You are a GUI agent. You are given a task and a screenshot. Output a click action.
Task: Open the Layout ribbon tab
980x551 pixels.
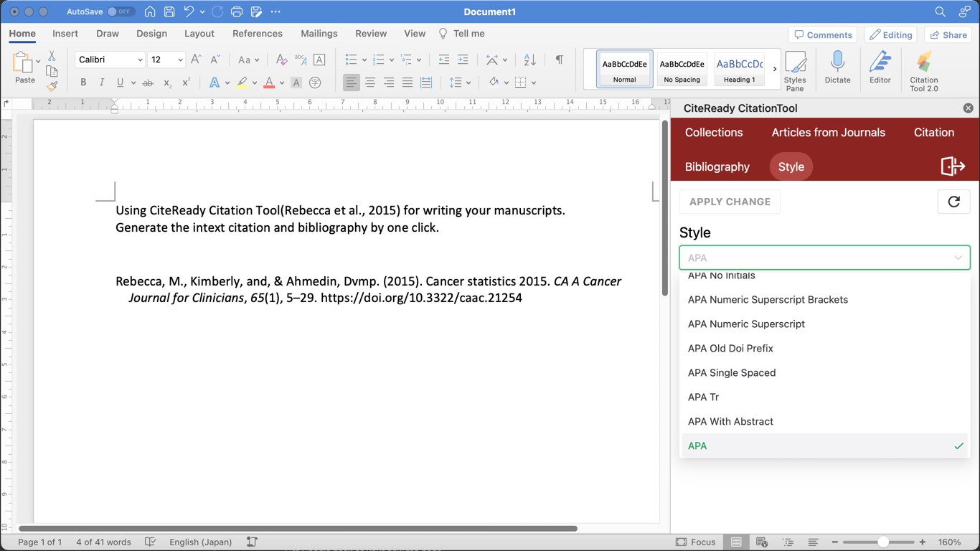[x=199, y=34]
